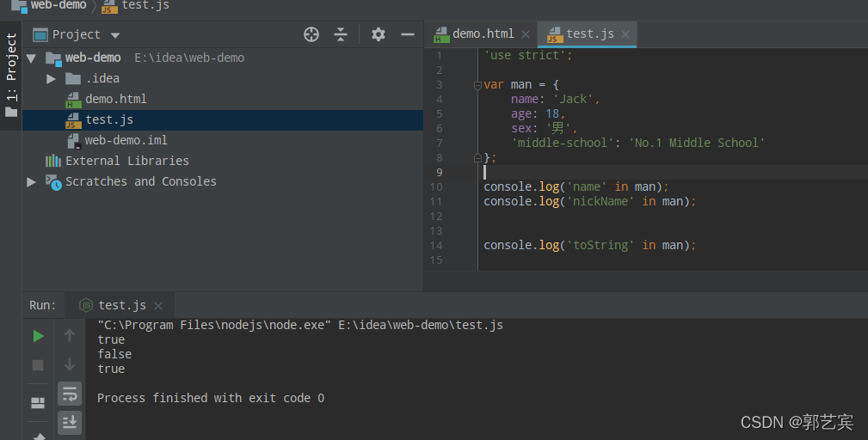The height and width of the screenshot is (440, 868).
Task: Expand Scratches and Consoles node
Action: (31, 182)
